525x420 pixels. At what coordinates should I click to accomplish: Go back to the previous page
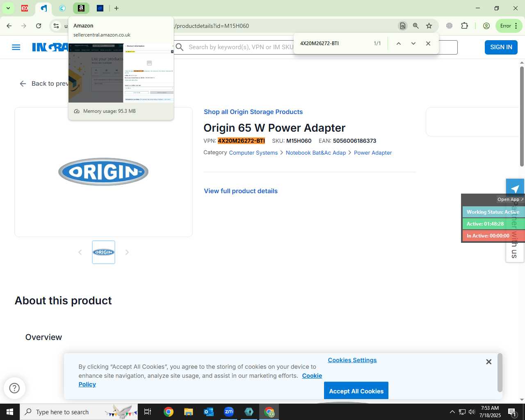9,26
